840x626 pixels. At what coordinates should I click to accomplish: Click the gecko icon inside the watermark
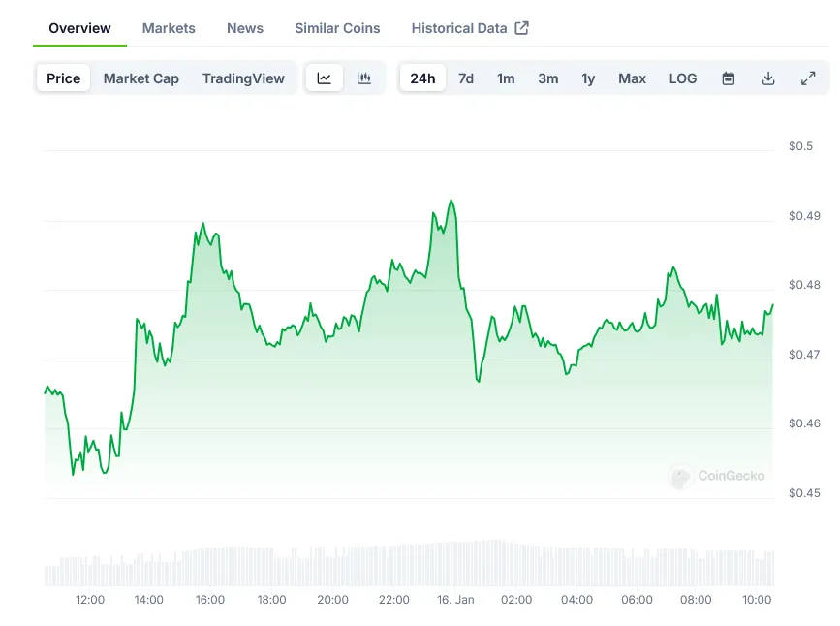coord(681,476)
